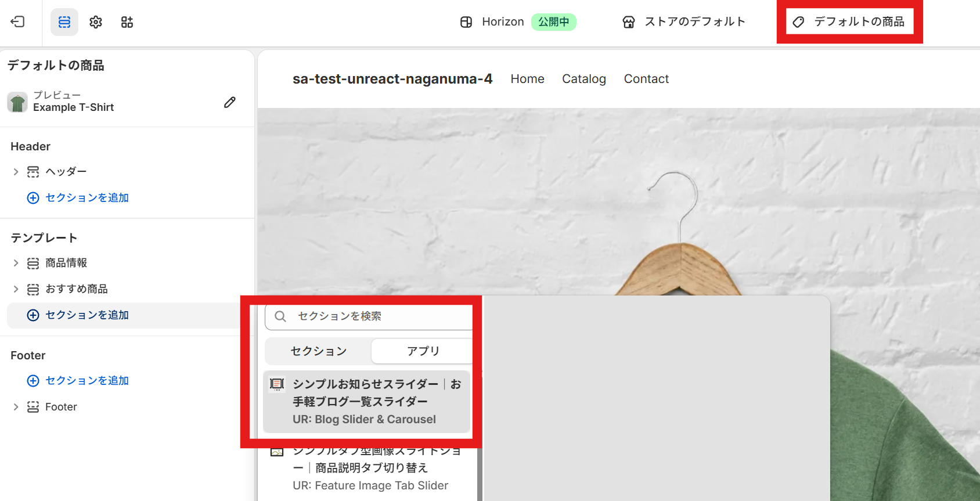980x501 pixels.
Task: Click the プレビュー label
Action: [57, 95]
